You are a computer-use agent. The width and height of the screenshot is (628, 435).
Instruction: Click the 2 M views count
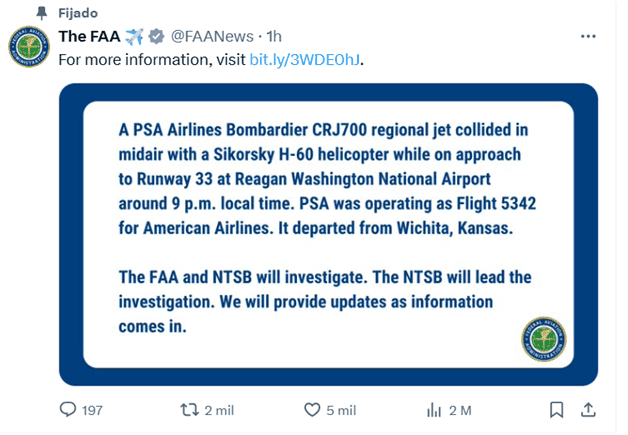pos(461,410)
